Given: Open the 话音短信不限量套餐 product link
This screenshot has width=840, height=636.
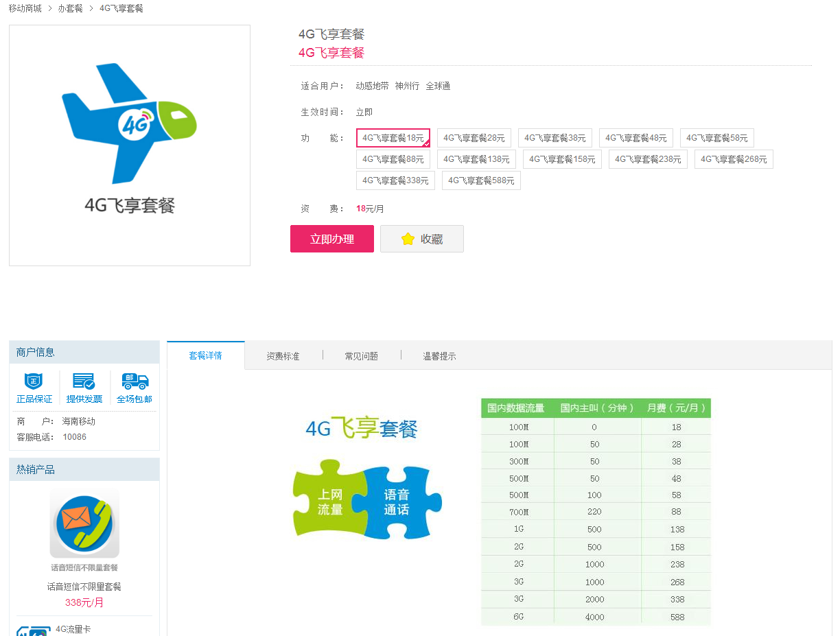Looking at the screenshot, I should [x=84, y=587].
